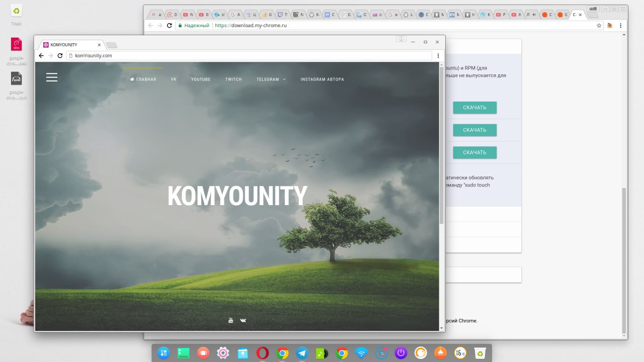
Task: Open System Settings gear in the dock
Action: [x=223, y=353]
